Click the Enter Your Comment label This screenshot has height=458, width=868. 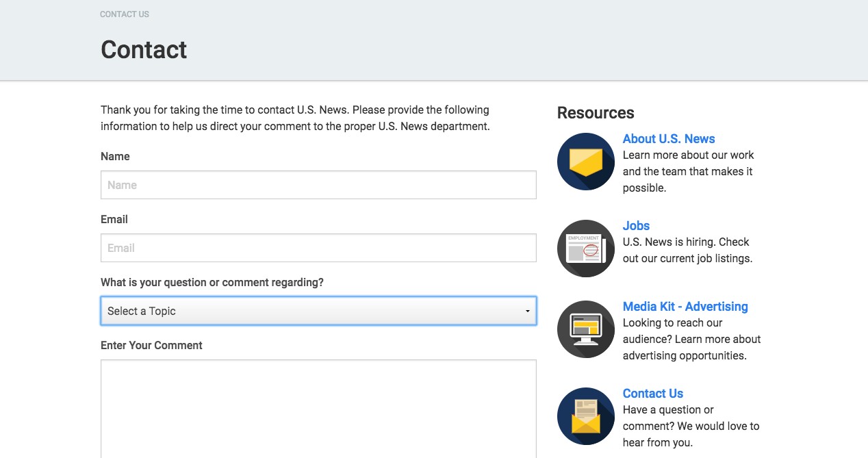pos(151,346)
